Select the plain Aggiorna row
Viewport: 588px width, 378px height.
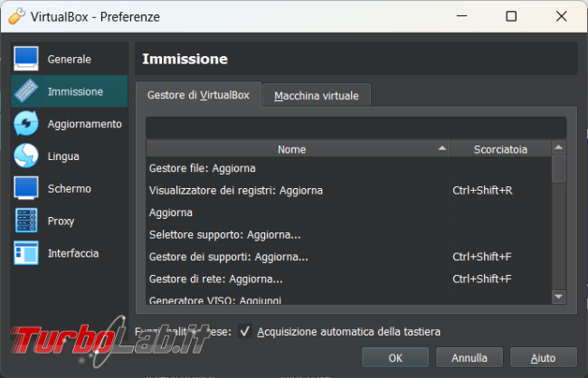click(349, 213)
